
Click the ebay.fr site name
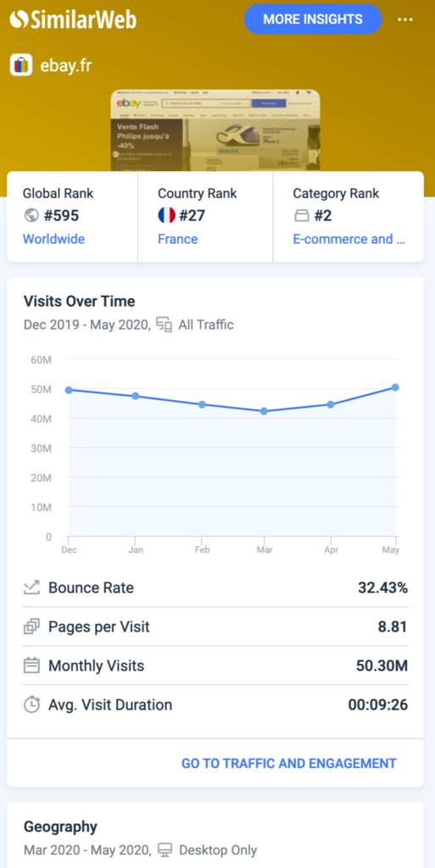[66, 66]
